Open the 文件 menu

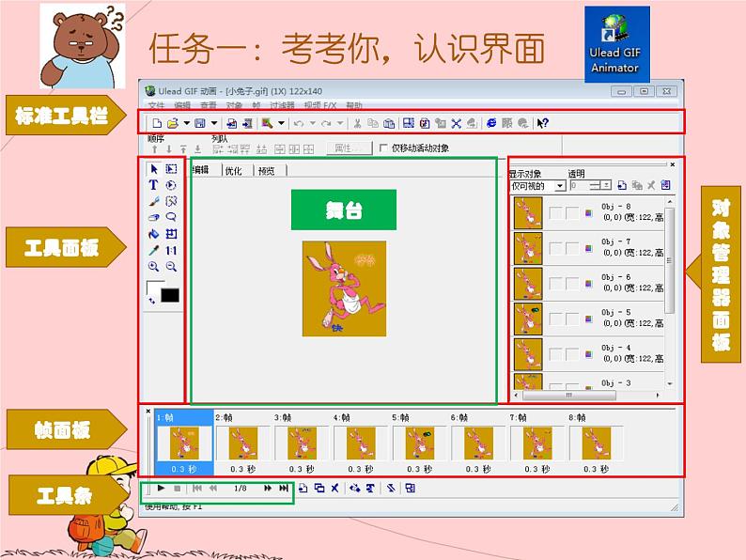click(x=156, y=105)
